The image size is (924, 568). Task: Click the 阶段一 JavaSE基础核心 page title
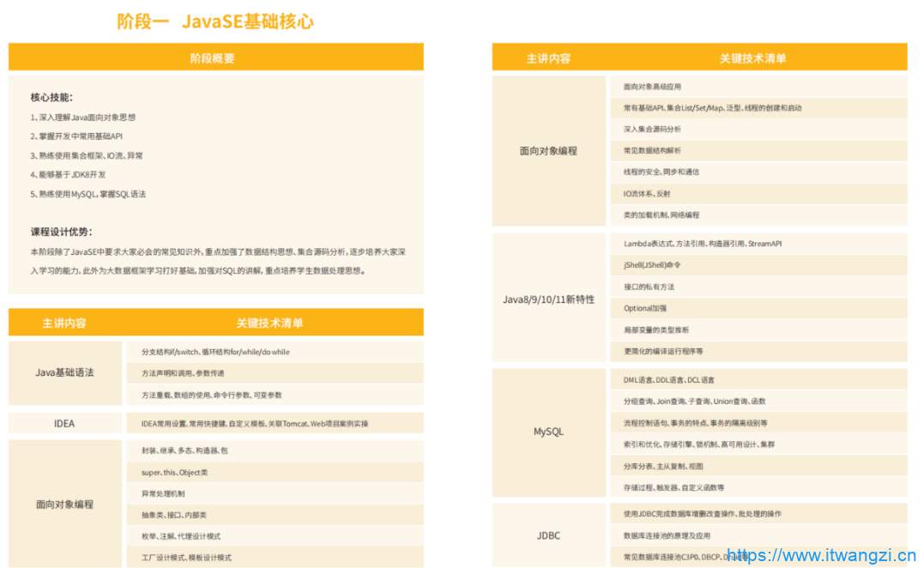[215, 21]
